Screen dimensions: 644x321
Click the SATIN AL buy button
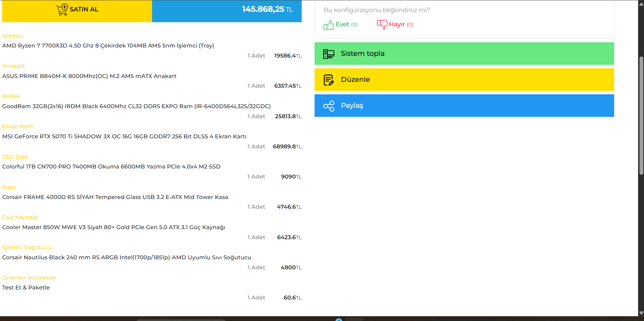77,10
